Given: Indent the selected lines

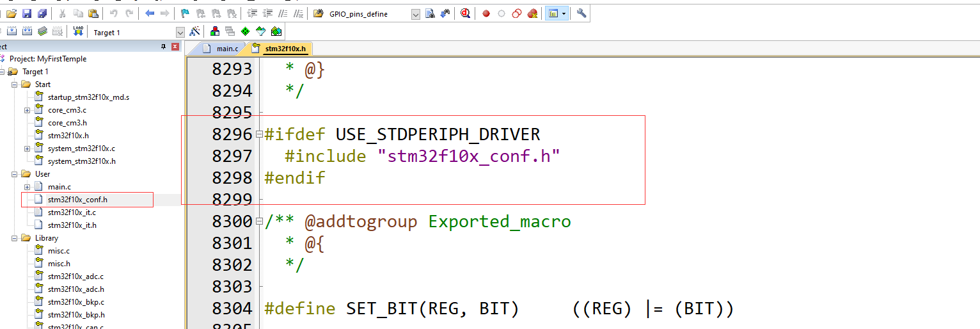Looking at the screenshot, I should (x=252, y=13).
